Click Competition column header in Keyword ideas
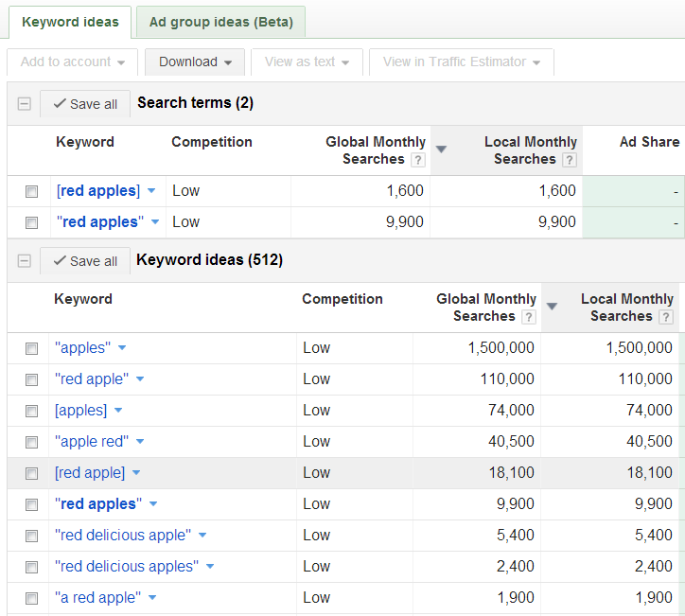Image resolution: width=685 pixels, height=616 pixels. 342,299
